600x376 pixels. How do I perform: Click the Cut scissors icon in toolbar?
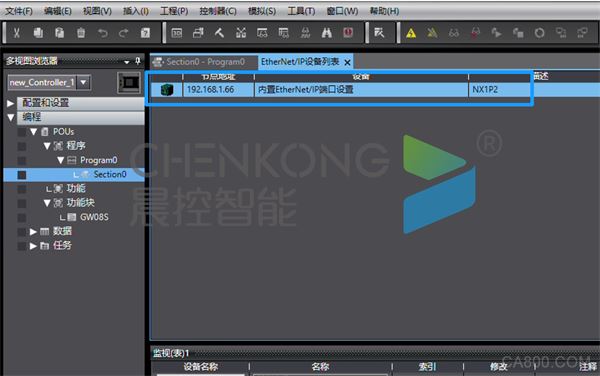point(16,33)
